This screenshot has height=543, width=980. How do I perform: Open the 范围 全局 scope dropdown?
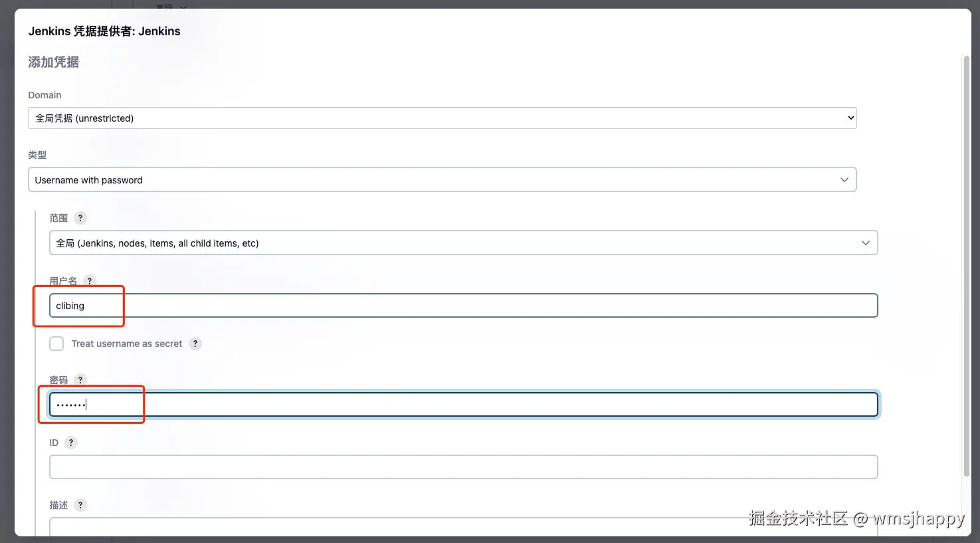tap(463, 243)
